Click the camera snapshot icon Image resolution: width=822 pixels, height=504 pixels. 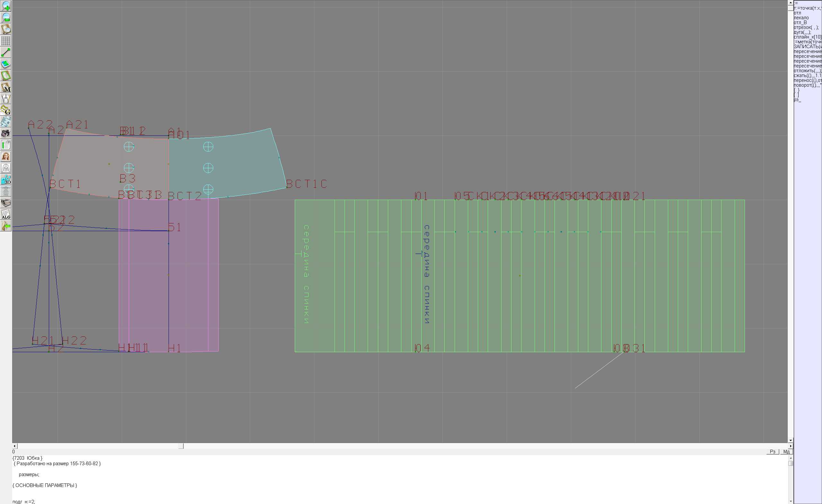[x=6, y=134]
